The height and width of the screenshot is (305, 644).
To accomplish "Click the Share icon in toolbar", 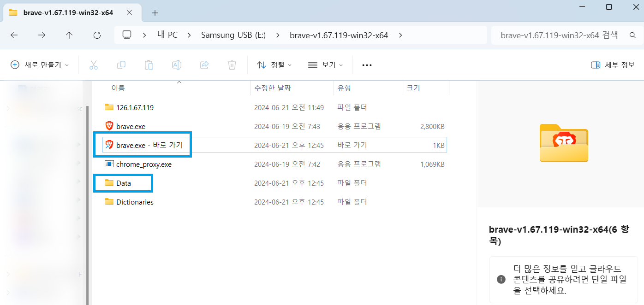I will [x=204, y=65].
